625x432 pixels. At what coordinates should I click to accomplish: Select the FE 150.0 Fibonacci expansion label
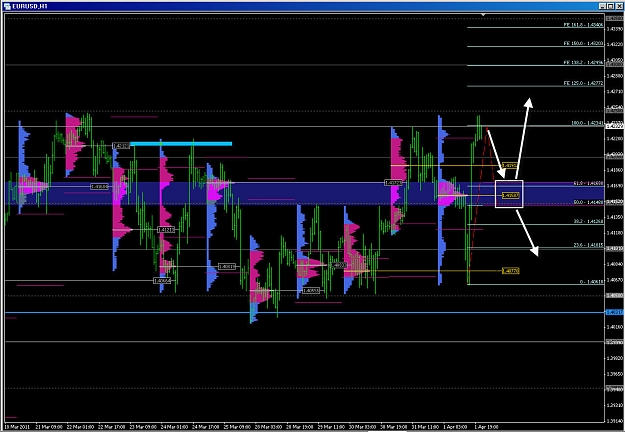(583, 43)
